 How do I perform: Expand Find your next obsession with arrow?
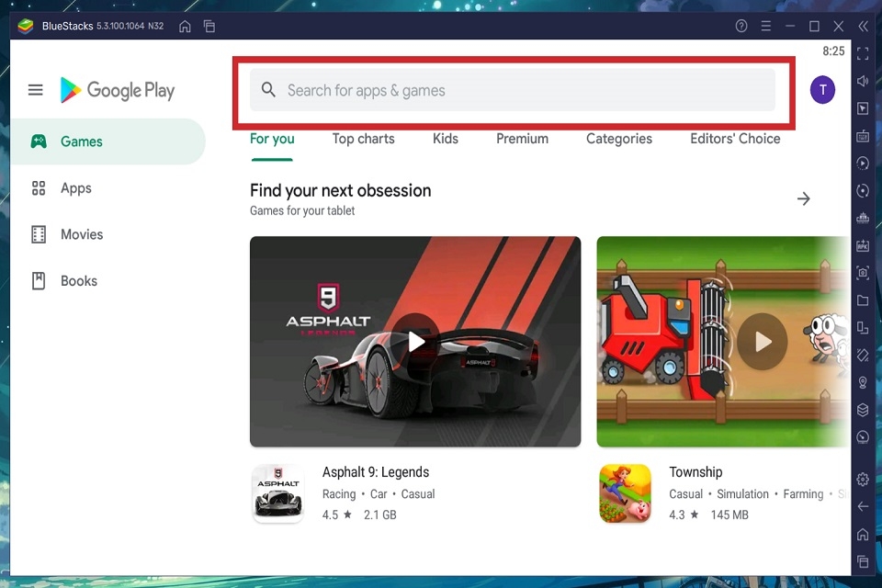pyautogui.click(x=803, y=198)
